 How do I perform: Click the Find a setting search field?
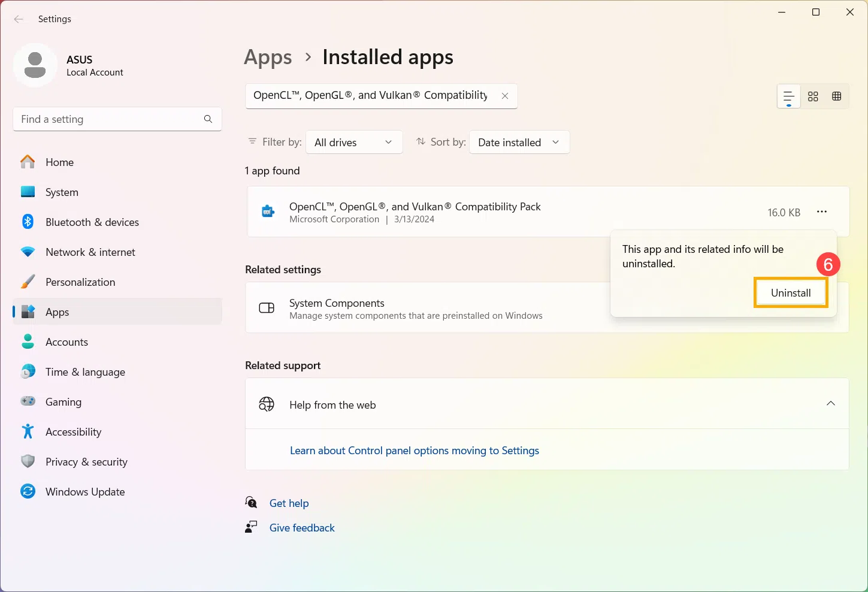[108, 119]
